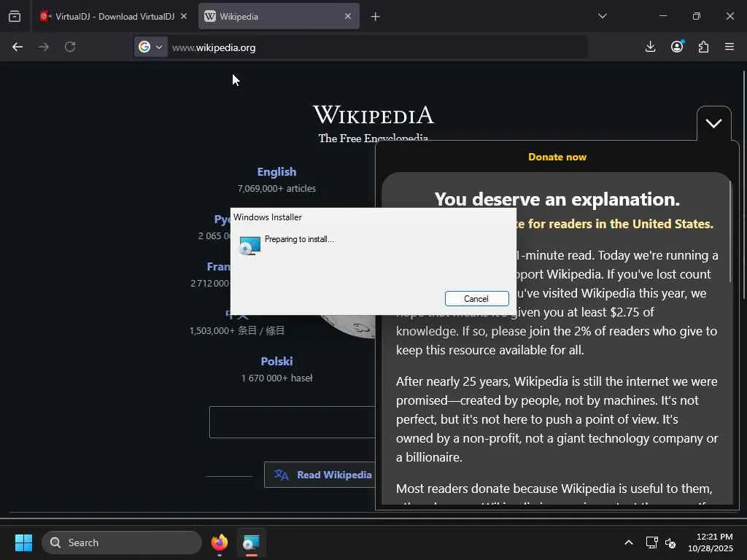This screenshot has width=747, height=560.
Task: Click the page vertical scrollbar
Action: click(743, 184)
